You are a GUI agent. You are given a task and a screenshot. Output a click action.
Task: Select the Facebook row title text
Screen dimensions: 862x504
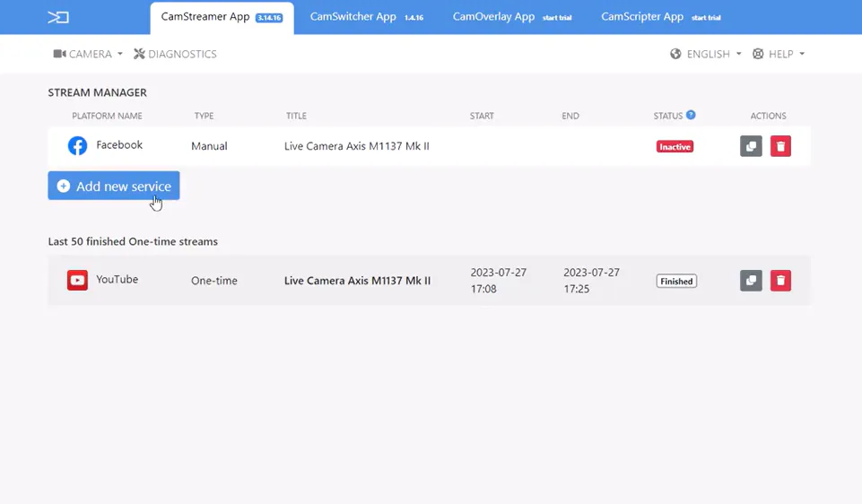click(357, 146)
